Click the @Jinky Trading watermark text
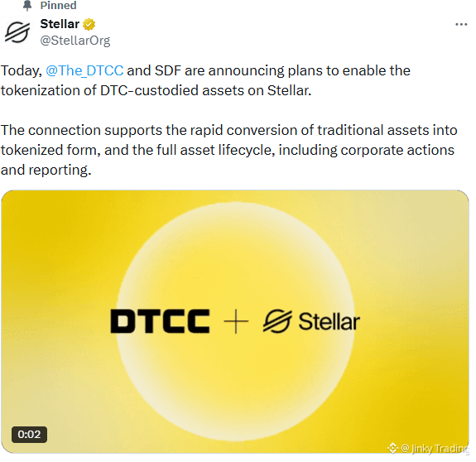Screen dimensions: 476x462 tap(435, 448)
